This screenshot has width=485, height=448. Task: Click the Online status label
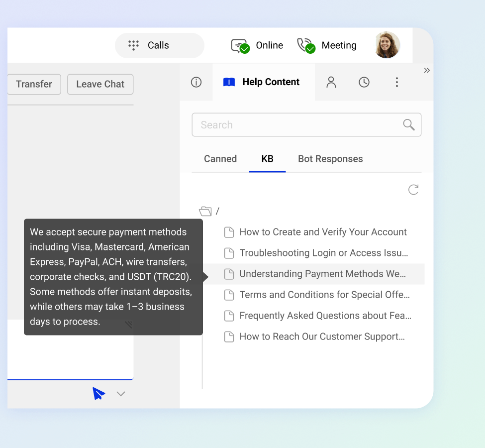pyautogui.click(x=270, y=45)
